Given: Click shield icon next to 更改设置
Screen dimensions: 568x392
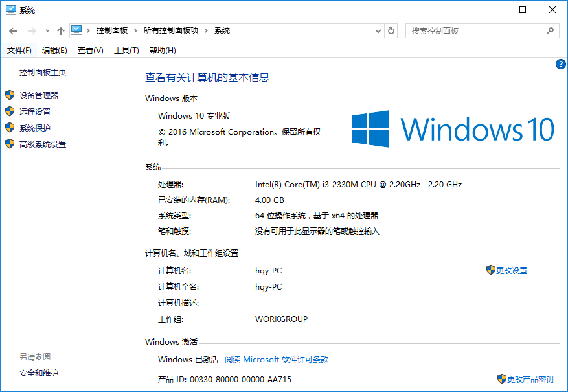Looking at the screenshot, I should coord(490,270).
